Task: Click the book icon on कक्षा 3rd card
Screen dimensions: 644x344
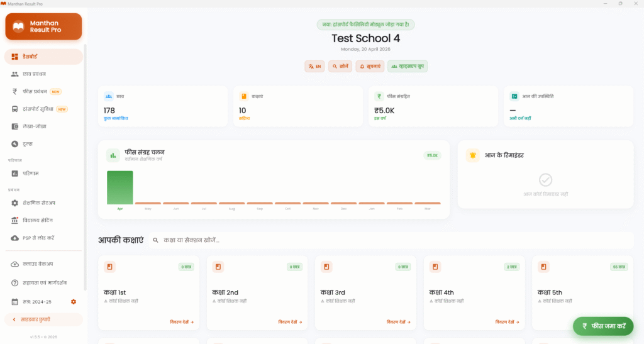Action: (x=326, y=267)
